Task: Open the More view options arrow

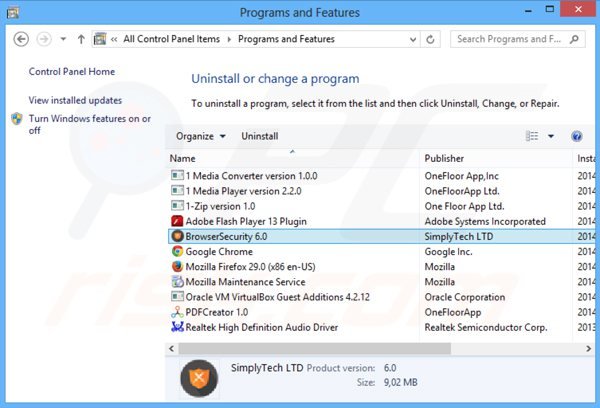Action: coord(551,136)
